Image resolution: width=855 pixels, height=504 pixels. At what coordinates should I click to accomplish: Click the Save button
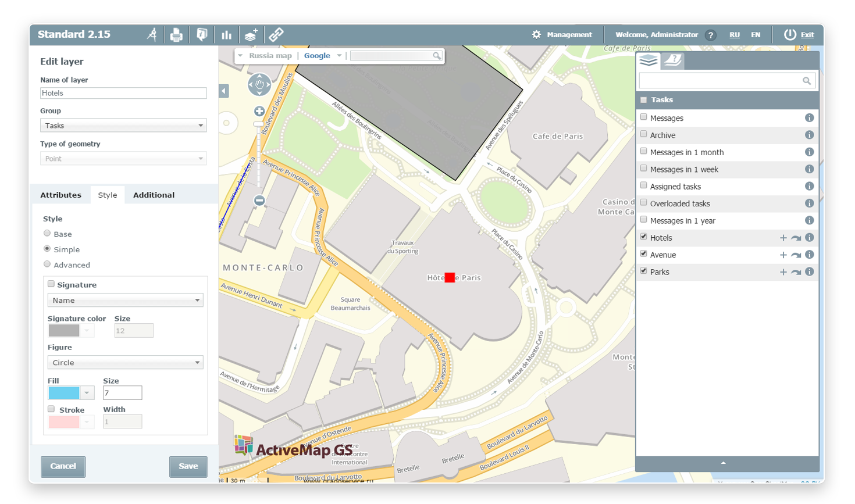pyautogui.click(x=188, y=466)
